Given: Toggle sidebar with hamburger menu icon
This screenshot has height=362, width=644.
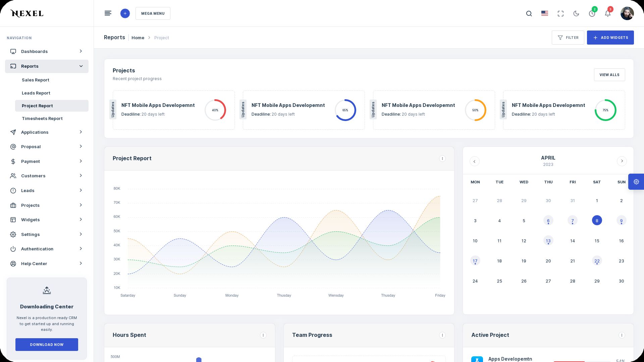Looking at the screenshot, I should tap(108, 13).
